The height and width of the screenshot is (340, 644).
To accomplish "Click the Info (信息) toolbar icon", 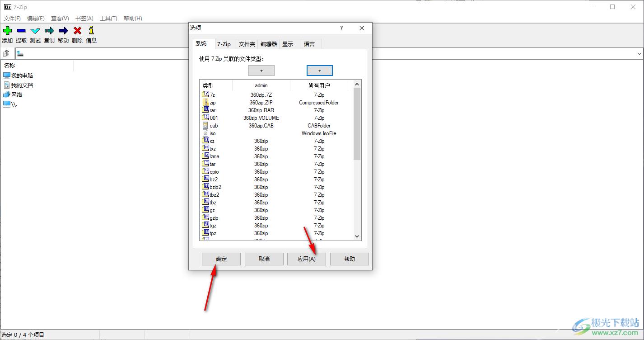I will click(91, 30).
